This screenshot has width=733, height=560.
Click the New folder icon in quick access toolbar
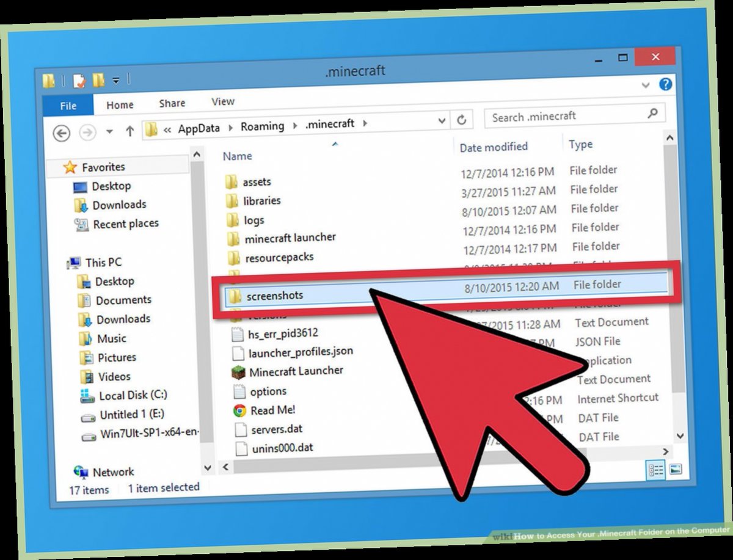click(100, 80)
